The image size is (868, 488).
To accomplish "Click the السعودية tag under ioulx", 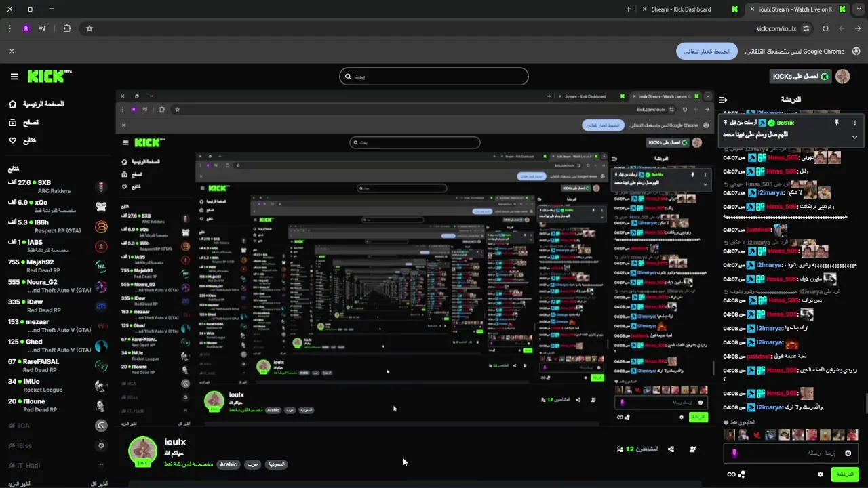I will tap(276, 464).
